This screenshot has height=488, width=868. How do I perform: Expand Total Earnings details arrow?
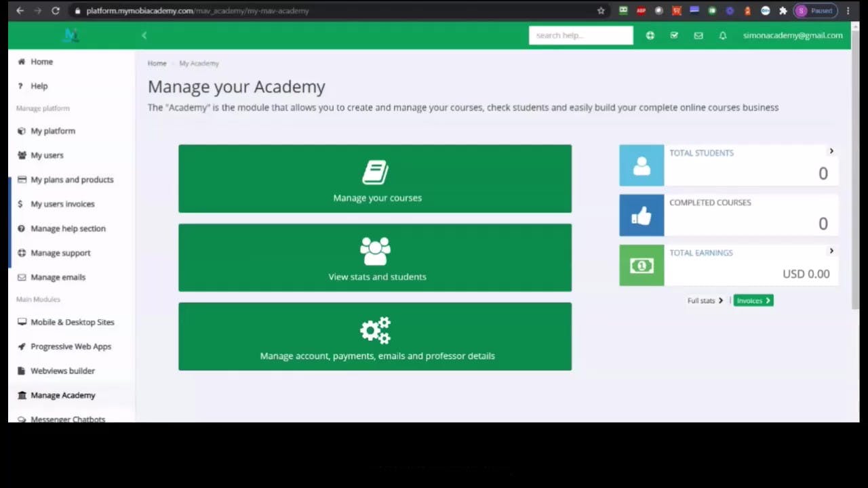click(x=831, y=251)
